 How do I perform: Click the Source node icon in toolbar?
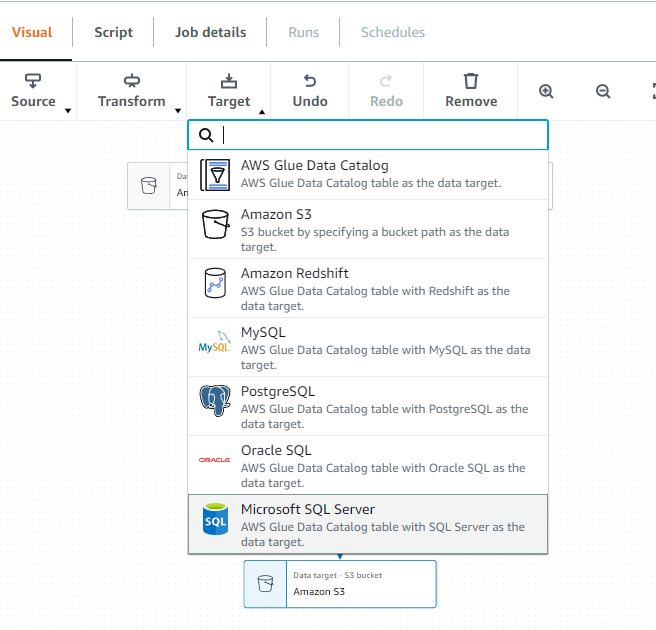pos(33,81)
